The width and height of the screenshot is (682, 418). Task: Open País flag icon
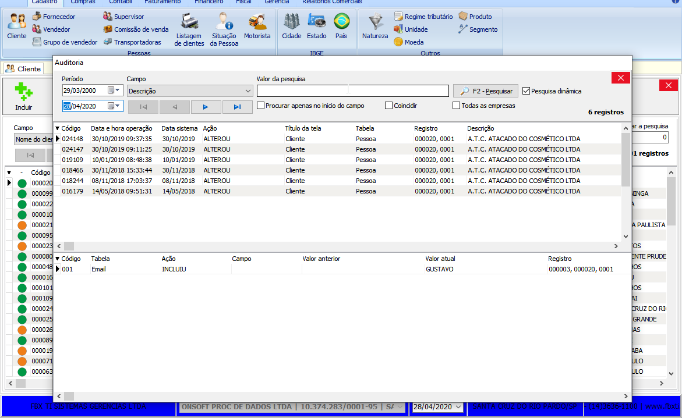[341, 26]
